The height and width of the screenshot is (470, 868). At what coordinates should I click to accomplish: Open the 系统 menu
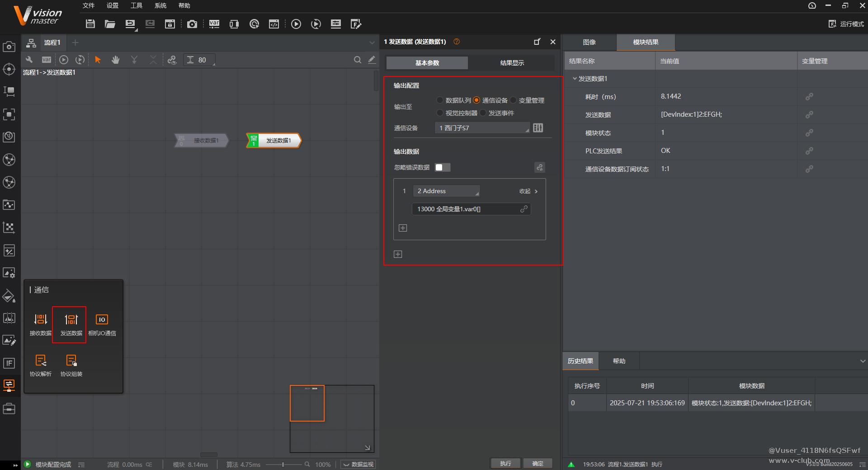coord(160,5)
